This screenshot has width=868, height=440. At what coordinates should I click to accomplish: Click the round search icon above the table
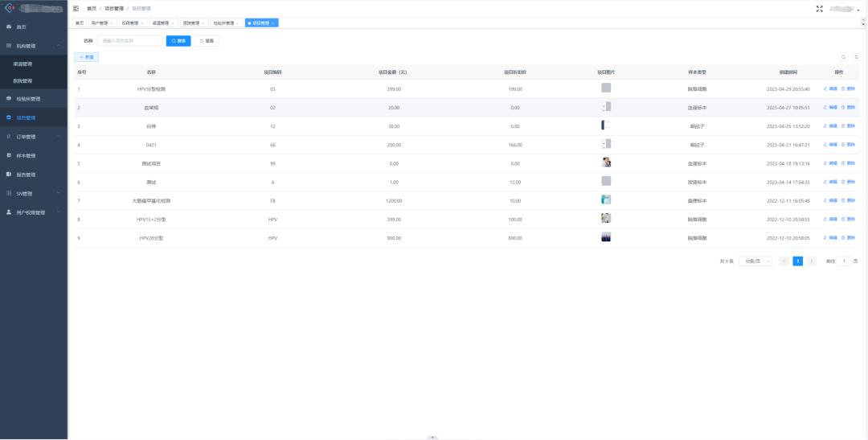(x=844, y=57)
